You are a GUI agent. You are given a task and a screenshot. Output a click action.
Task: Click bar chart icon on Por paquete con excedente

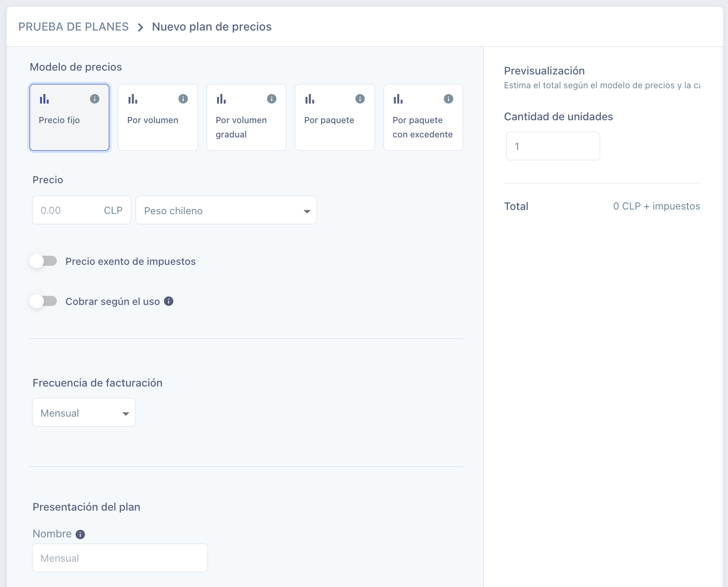tap(398, 99)
